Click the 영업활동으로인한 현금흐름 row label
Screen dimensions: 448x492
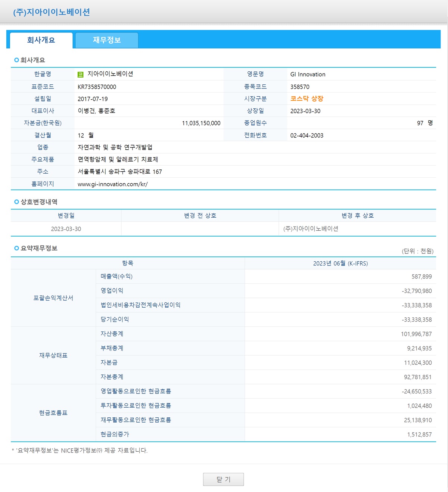pyautogui.click(x=136, y=391)
